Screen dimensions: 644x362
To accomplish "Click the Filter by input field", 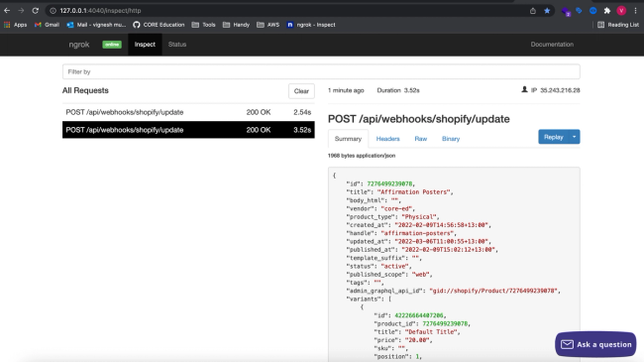I will 321,71.
